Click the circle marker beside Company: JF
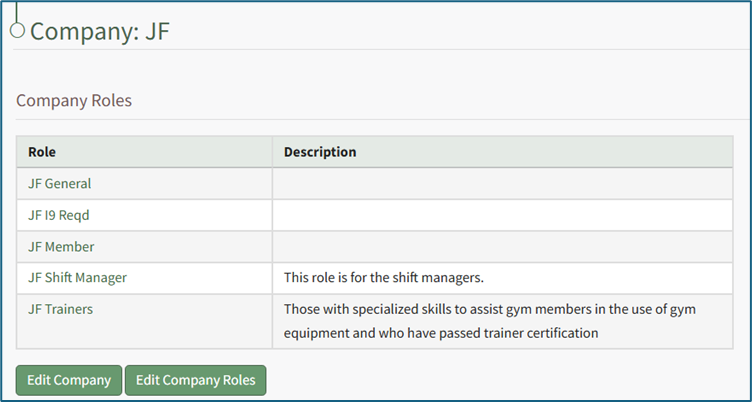 17,30
